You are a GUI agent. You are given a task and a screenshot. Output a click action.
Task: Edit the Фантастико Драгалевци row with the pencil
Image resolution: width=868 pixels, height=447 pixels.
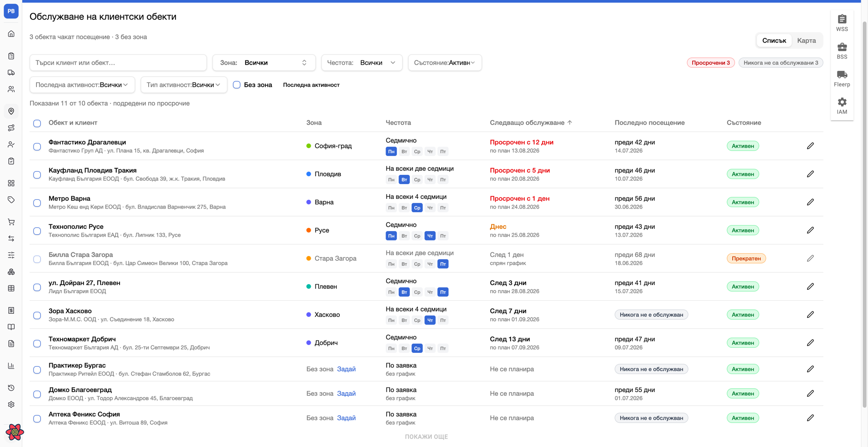(x=810, y=146)
